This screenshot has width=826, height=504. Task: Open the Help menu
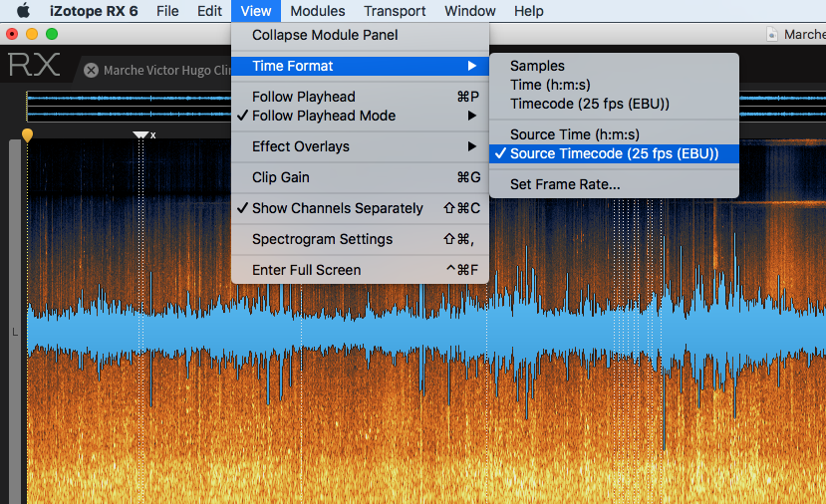pos(529,11)
